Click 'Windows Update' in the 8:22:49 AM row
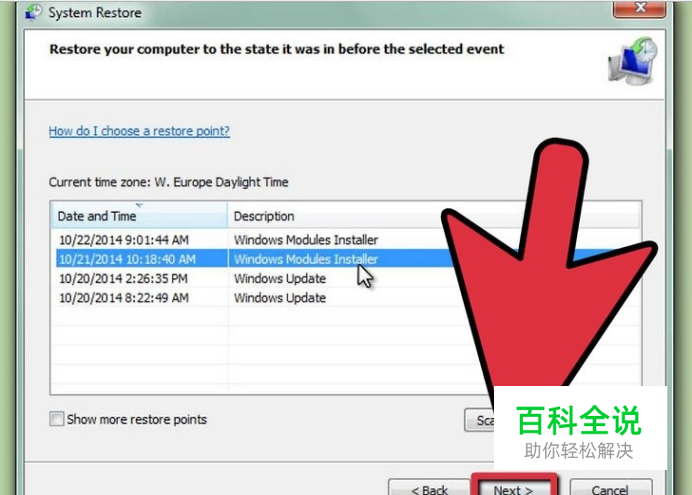692x495 pixels. pyautogui.click(x=280, y=298)
